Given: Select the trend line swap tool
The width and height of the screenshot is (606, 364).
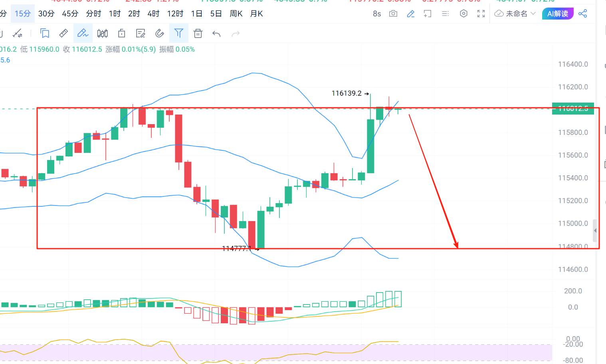Looking at the screenshot, I should 18,34.
